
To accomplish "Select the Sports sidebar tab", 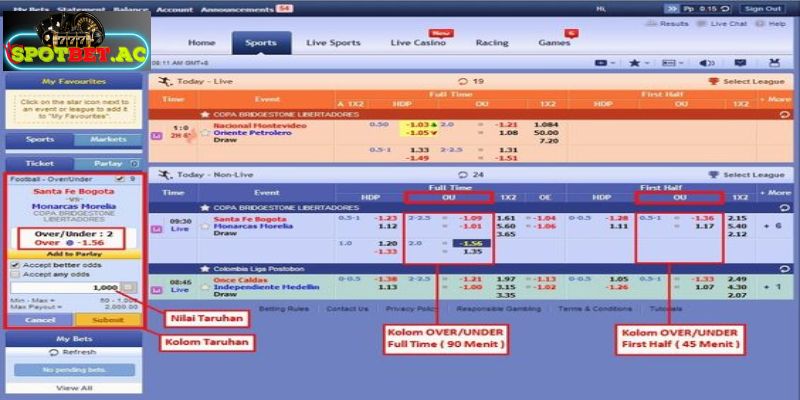I will (x=40, y=139).
